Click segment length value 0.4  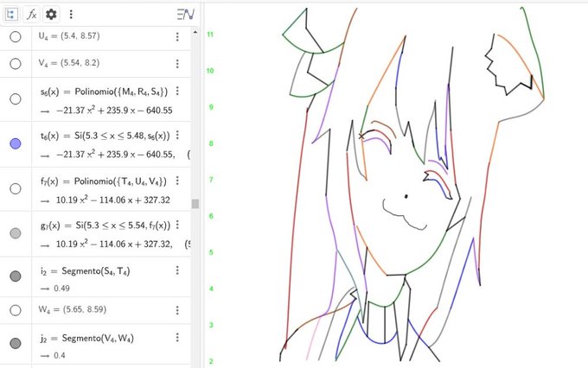(x=60, y=355)
